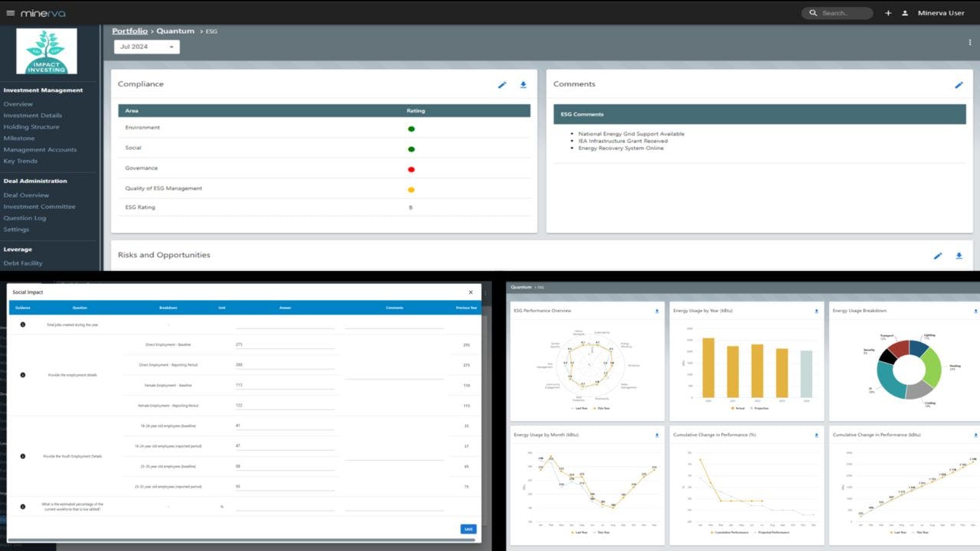Toggle the Last Year legend in Energy Usage by Month
Viewport: 980px width, 551px height.
[x=580, y=531]
